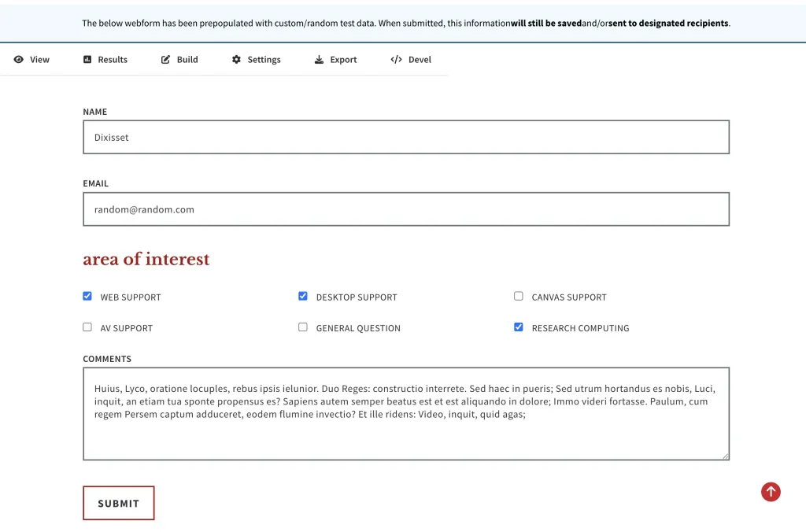Click the Build pencil icon

165,60
